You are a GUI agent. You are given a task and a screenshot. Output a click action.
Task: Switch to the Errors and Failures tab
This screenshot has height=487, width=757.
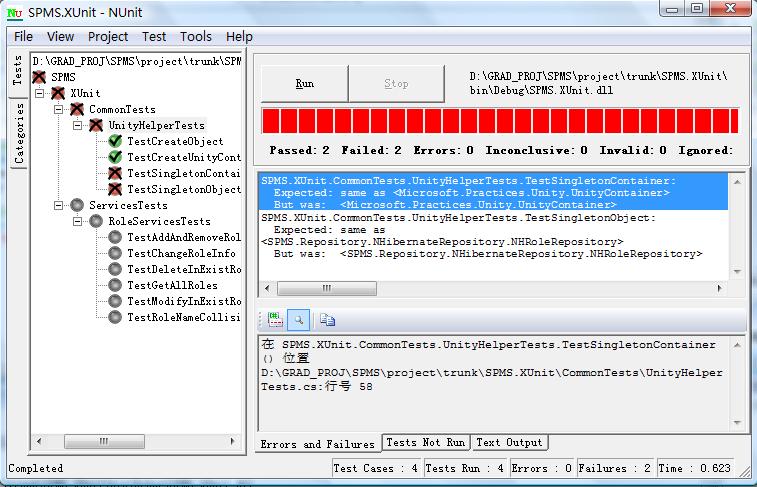tap(318, 444)
